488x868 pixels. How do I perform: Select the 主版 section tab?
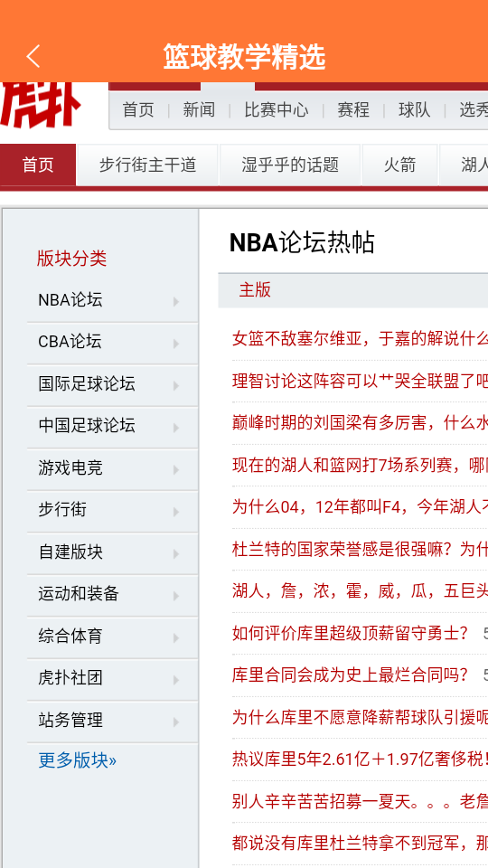[255, 289]
